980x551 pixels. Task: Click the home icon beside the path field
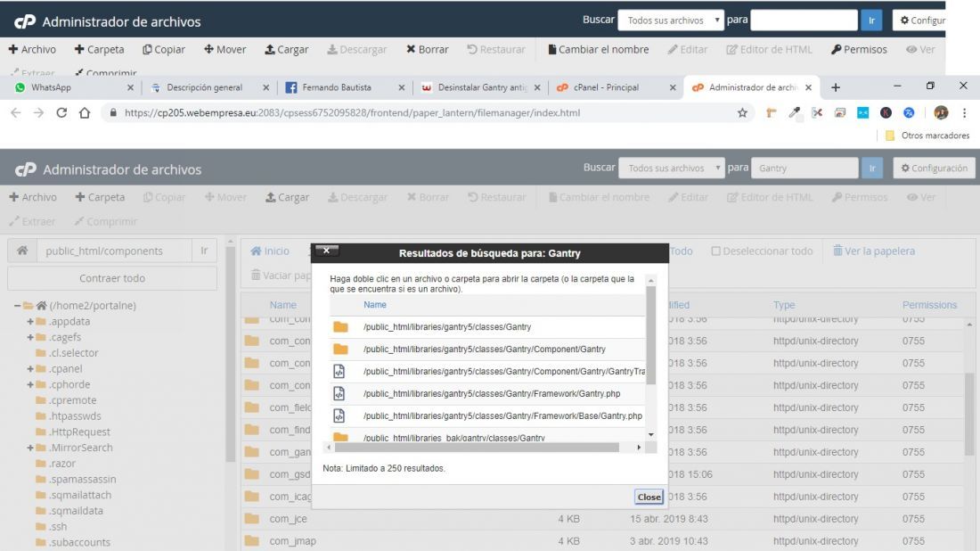(x=22, y=251)
